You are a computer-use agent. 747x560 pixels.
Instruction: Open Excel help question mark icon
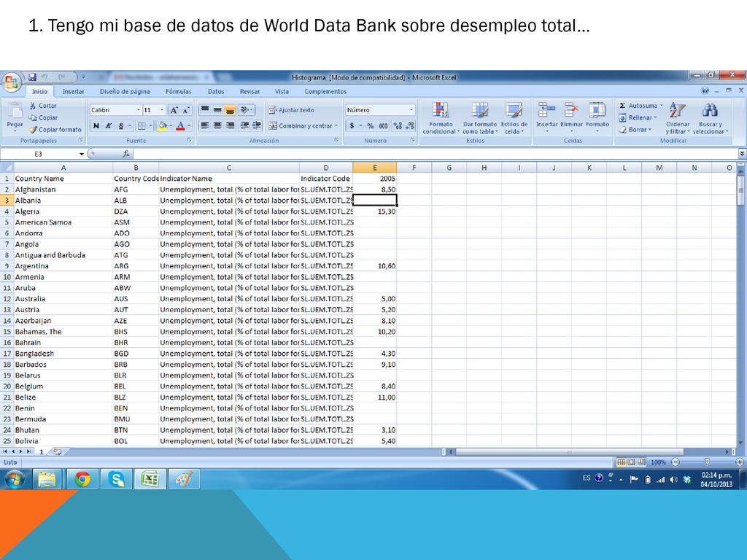point(705,90)
